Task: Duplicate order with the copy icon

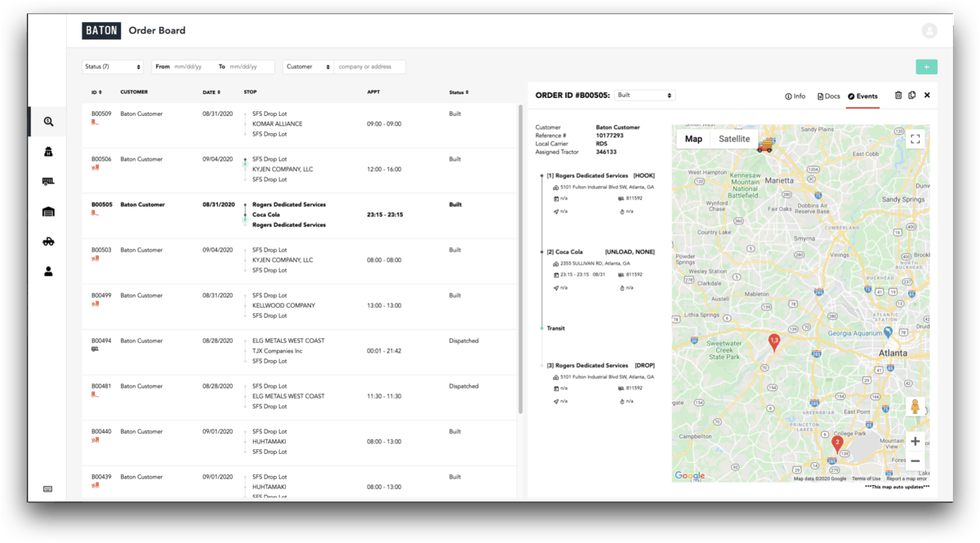Action: coord(912,96)
